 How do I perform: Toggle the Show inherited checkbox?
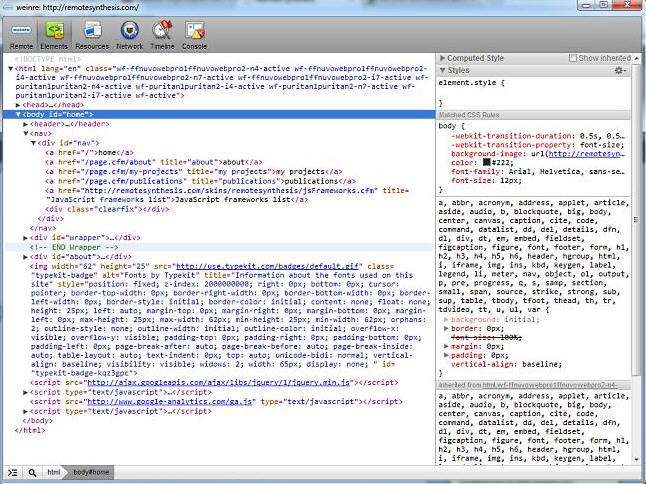(x=572, y=58)
